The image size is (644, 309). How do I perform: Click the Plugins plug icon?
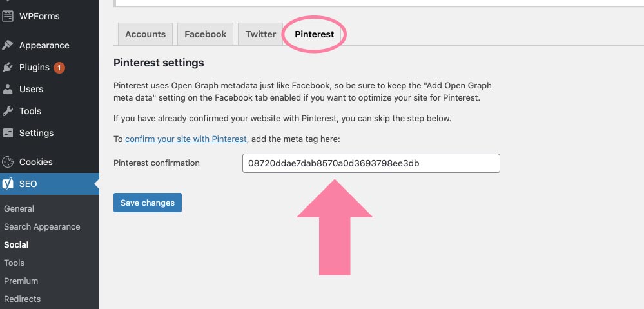8,67
